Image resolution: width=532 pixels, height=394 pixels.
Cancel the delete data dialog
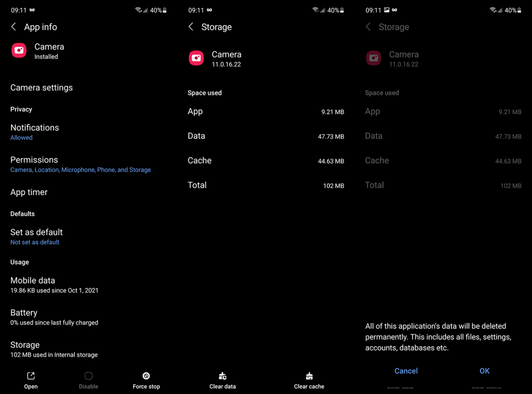[x=406, y=371]
